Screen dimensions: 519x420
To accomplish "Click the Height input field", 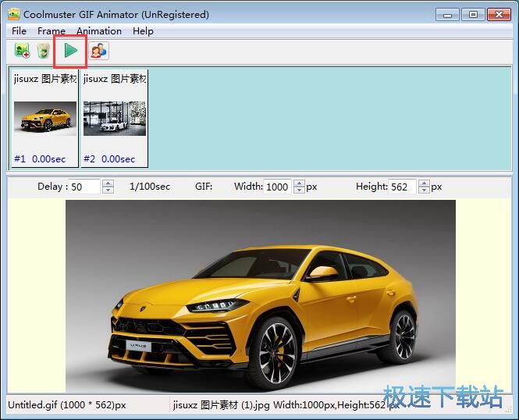I will (x=401, y=187).
